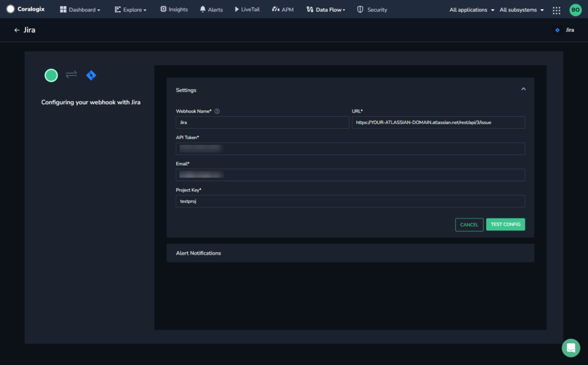Image resolution: width=588 pixels, height=365 pixels.
Task: Click the Test Config button
Action: (x=505, y=224)
